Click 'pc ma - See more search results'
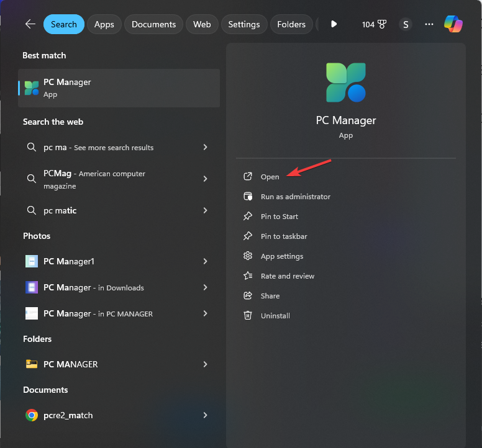The image size is (482, 448). (98, 148)
